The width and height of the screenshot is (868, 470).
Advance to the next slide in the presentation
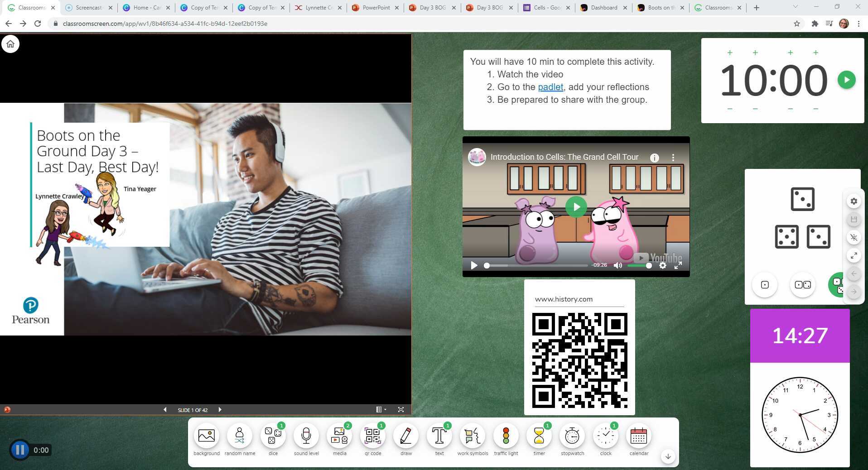click(220, 410)
